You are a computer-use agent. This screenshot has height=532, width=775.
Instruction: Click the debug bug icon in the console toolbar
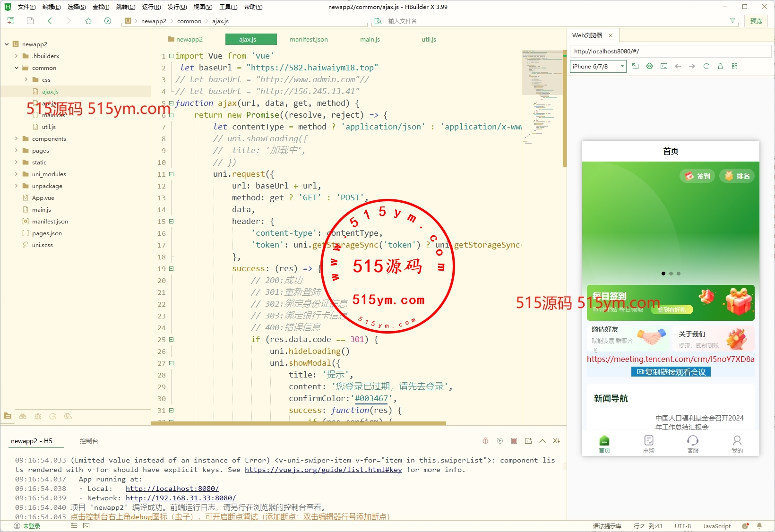485,441
